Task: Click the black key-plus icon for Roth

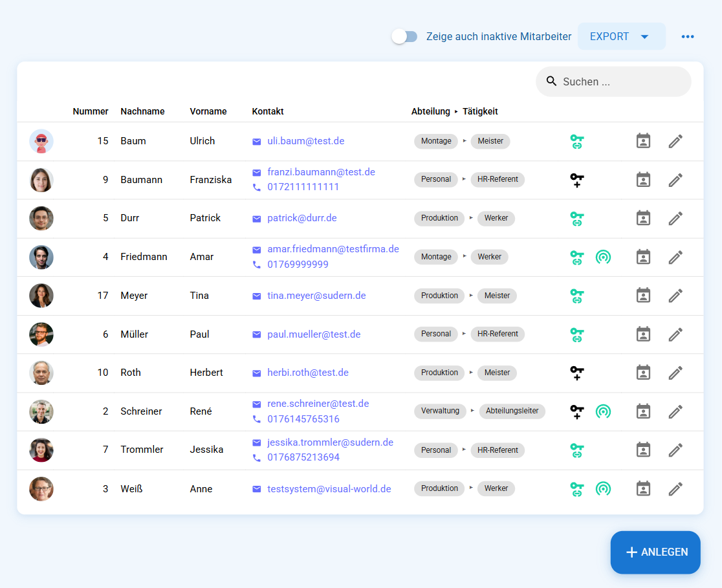Action: pyautogui.click(x=576, y=373)
